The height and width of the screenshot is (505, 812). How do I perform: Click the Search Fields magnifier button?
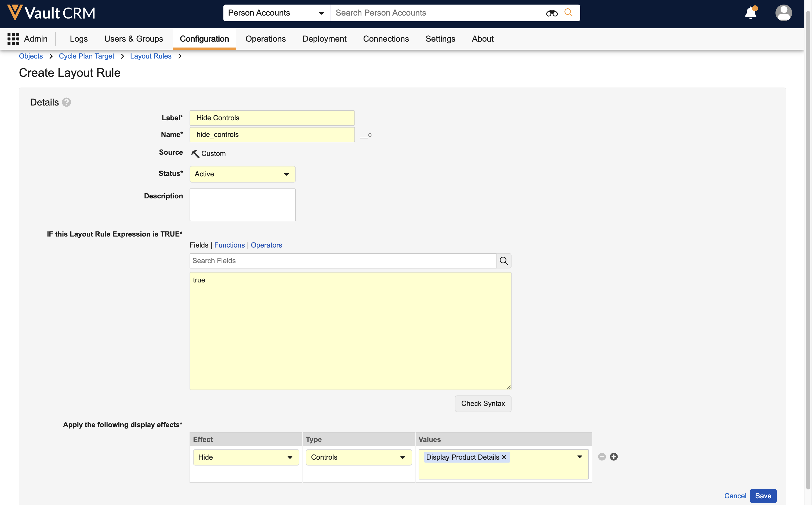point(503,261)
